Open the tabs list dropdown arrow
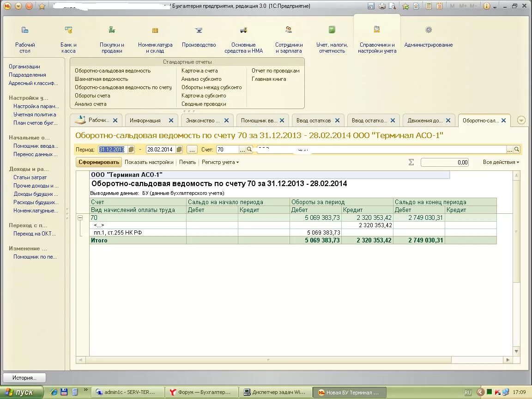The image size is (532, 399). tap(521, 120)
